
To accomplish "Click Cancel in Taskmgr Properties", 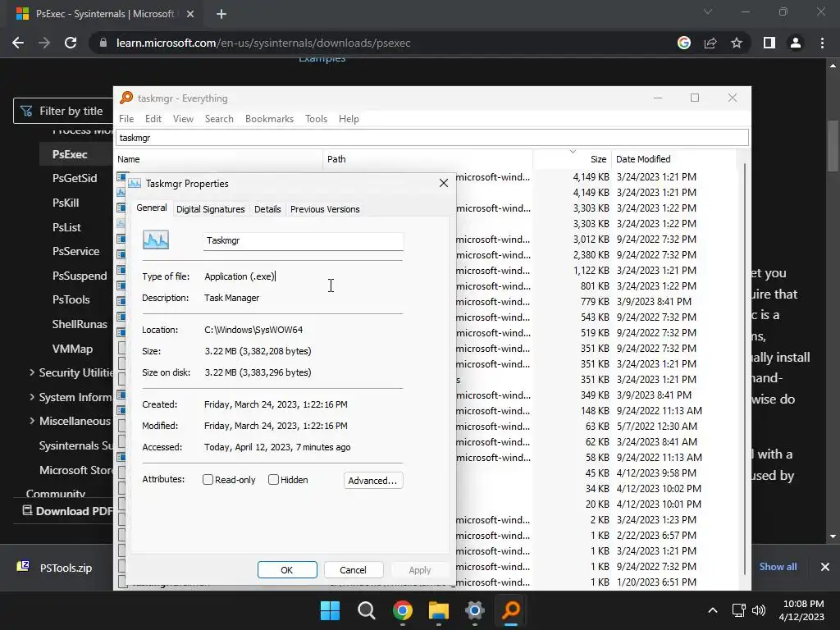I will pyautogui.click(x=353, y=570).
